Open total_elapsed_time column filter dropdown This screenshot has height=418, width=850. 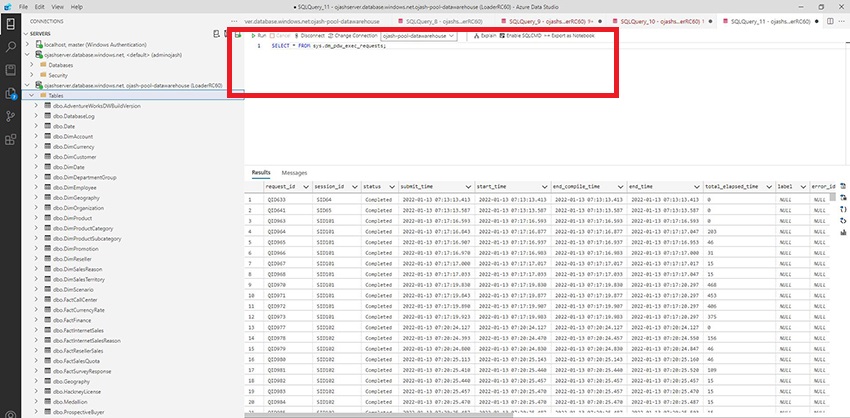click(768, 187)
